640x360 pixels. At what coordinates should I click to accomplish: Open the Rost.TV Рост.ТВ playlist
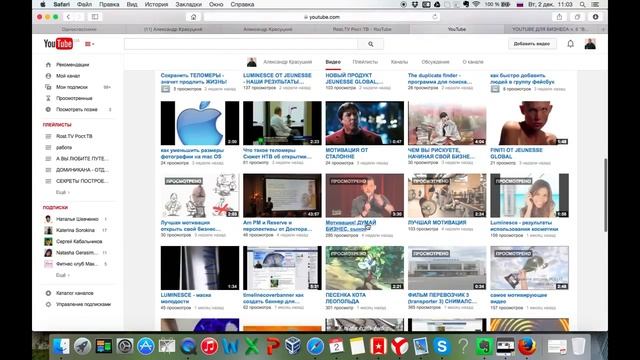[x=74, y=136]
